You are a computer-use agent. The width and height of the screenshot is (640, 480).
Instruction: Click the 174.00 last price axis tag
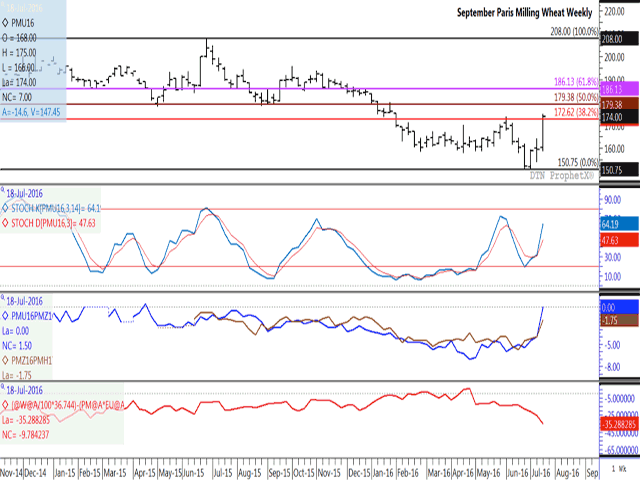tap(620, 117)
